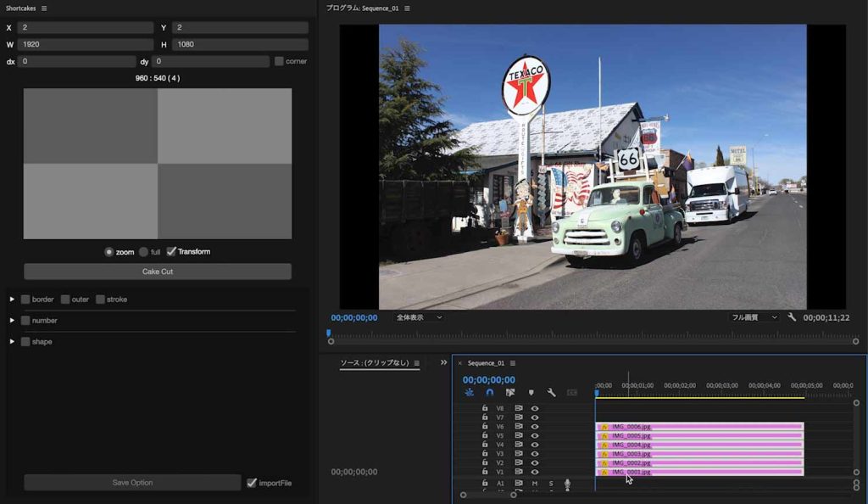
Task: Uncheck the Transform checkbox
Action: (x=171, y=252)
